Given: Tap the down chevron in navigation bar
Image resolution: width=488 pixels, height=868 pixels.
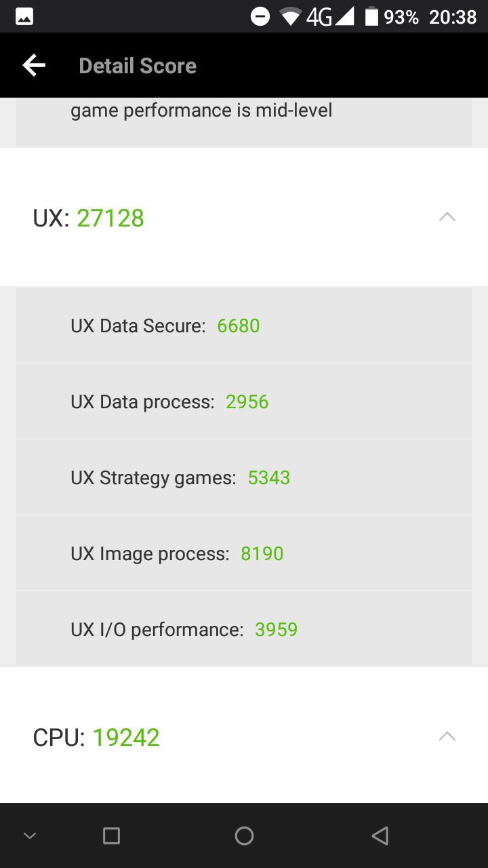Looking at the screenshot, I should click(29, 835).
